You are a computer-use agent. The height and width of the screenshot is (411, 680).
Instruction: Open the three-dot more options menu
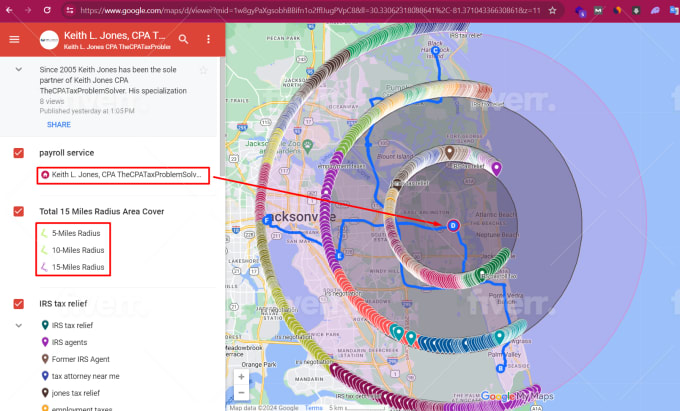(x=209, y=39)
